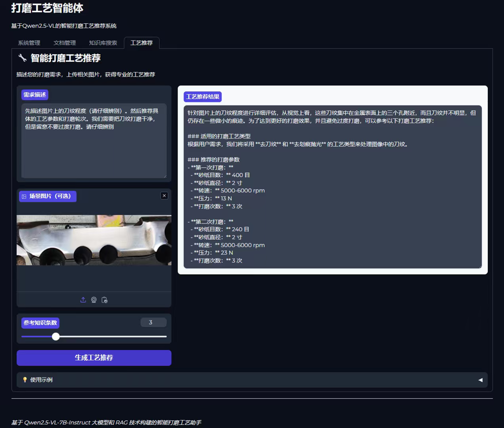504x428 pixels.
Task: Click the 参考知识条数 number field
Action: 154,322
